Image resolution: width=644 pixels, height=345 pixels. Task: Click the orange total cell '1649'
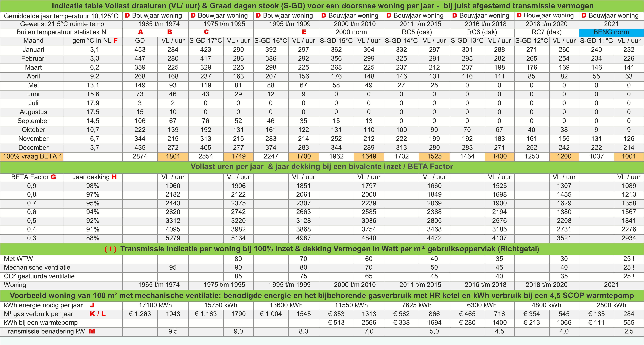point(369,157)
